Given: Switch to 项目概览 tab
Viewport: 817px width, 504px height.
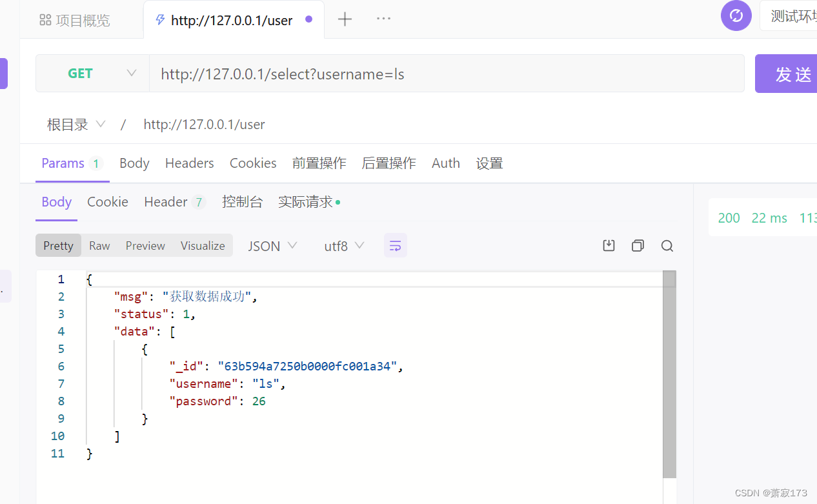Looking at the screenshot, I should click(75, 20).
